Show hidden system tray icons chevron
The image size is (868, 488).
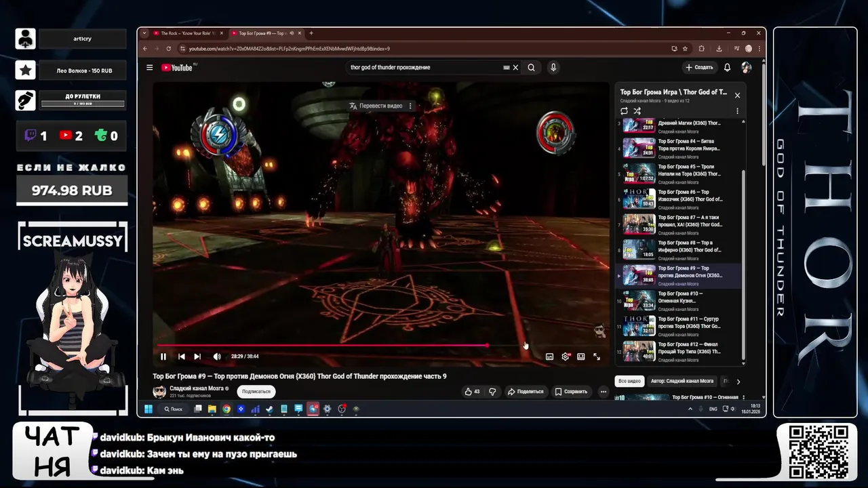point(690,409)
